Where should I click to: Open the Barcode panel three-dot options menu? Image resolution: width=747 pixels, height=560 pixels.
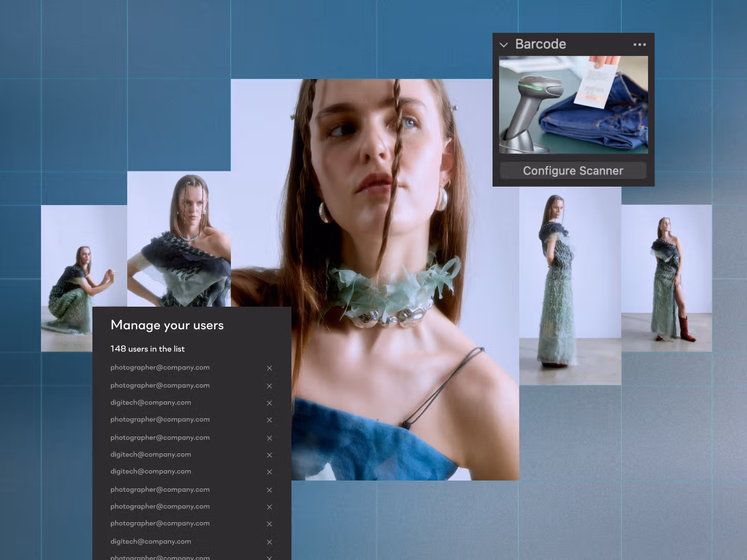pyautogui.click(x=639, y=45)
